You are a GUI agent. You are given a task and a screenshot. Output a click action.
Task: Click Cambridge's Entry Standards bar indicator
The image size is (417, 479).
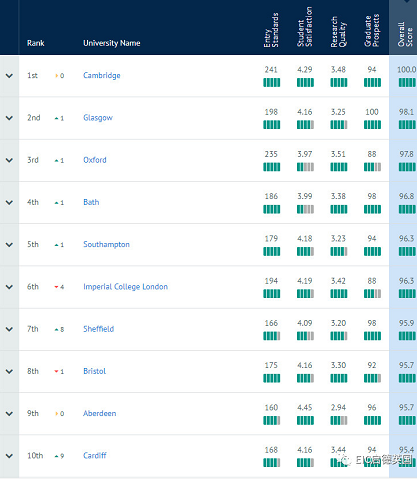tap(272, 82)
